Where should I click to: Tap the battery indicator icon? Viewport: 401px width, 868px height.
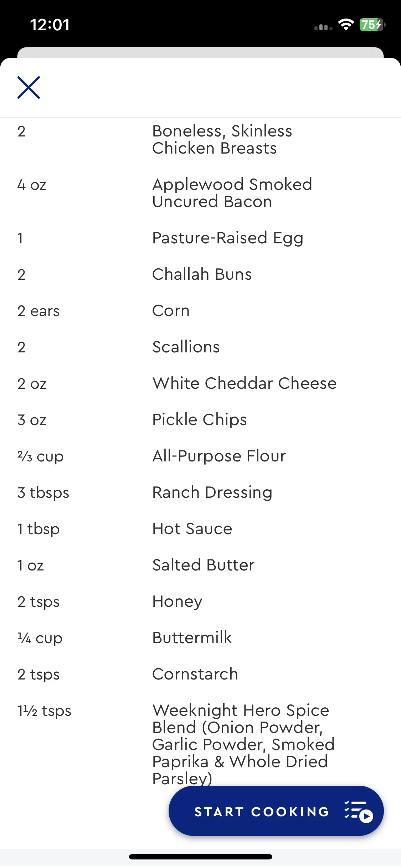click(x=372, y=25)
